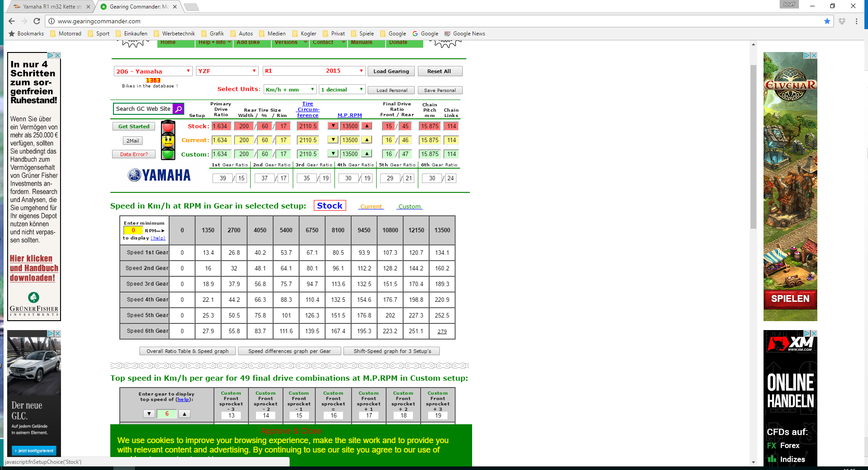Image resolution: width=868 pixels, height=470 pixels.
Task: Open the 1 decimal precision dropdown
Action: [342, 90]
